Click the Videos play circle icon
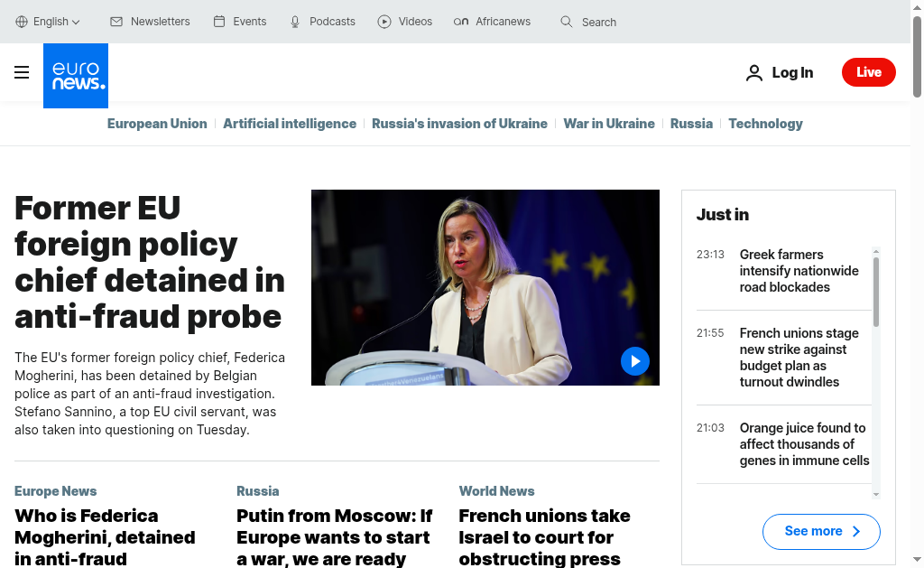The width and height of the screenshot is (924, 568). [x=384, y=22]
